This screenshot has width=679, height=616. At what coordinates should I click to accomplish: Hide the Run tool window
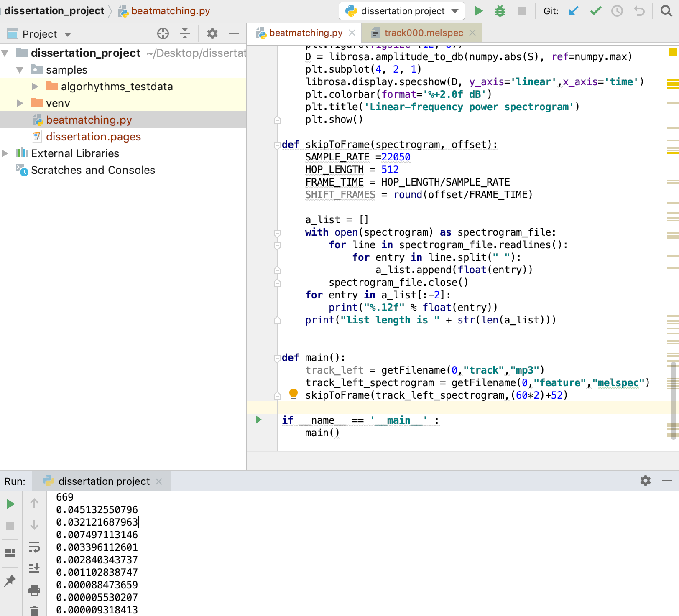(x=667, y=481)
